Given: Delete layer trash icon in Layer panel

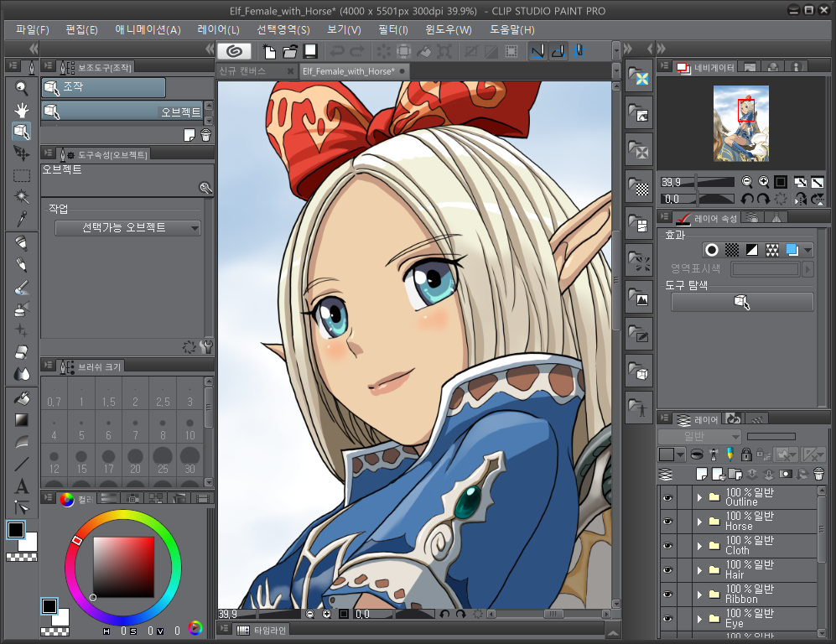Looking at the screenshot, I should (819, 474).
